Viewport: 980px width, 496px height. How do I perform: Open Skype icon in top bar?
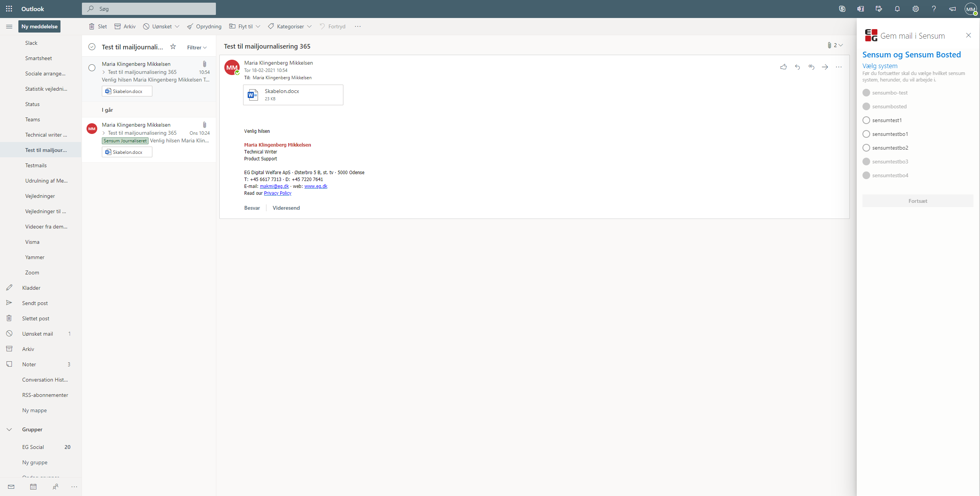[x=842, y=9]
